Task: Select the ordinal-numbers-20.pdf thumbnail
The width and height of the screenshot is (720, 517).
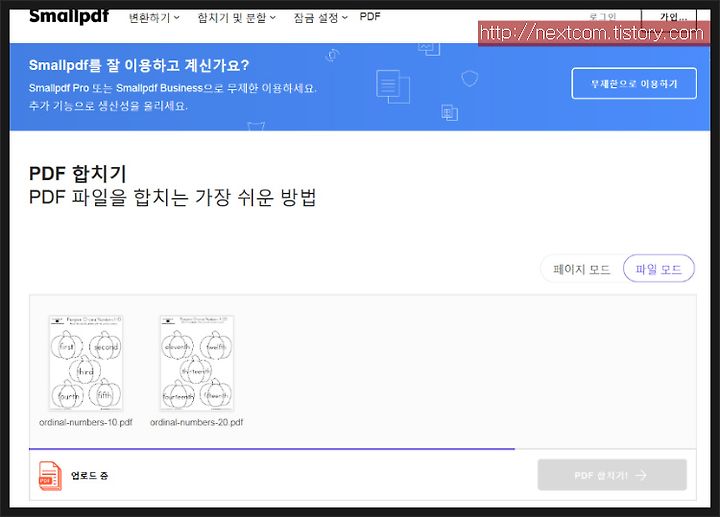Action: pyautogui.click(x=197, y=362)
